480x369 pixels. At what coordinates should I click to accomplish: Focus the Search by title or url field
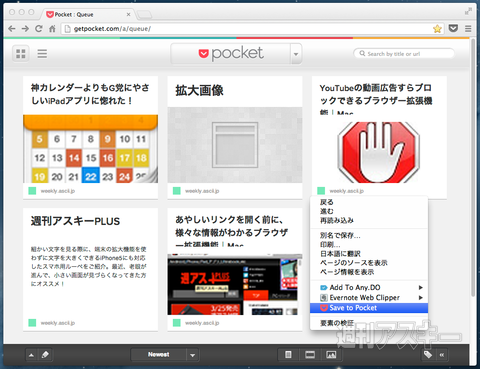point(404,53)
